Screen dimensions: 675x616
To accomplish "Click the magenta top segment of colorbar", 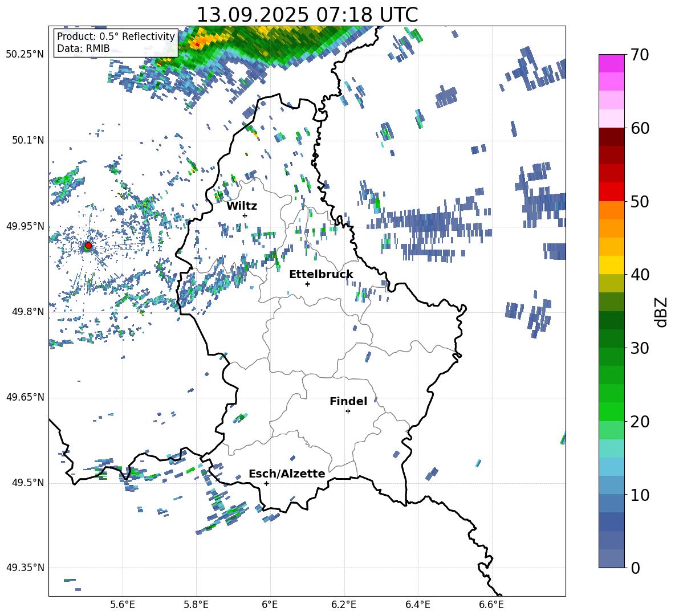I will click(611, 64).
